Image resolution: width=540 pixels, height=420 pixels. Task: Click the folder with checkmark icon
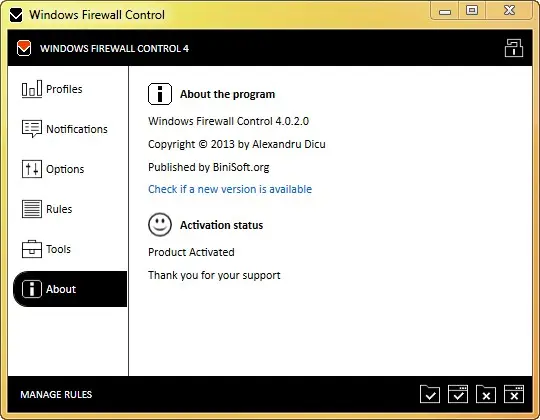pyautogui.click(x=430, y=394)
